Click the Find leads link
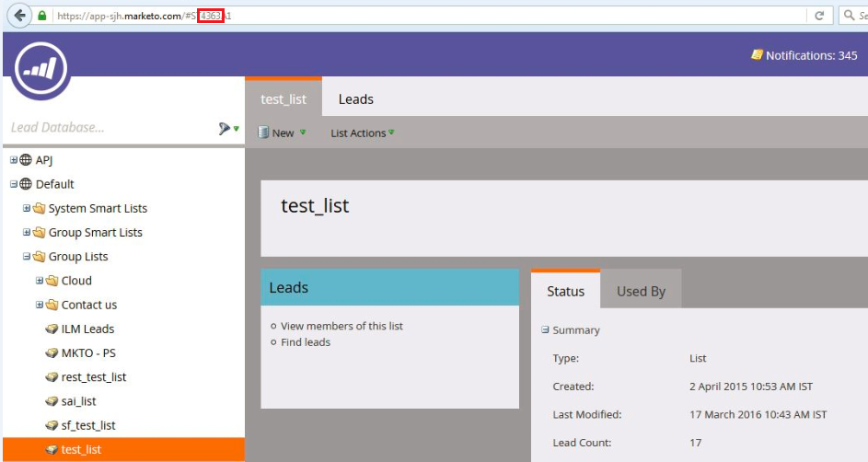This screenshot has width=868, height=462. coord(306,342)
